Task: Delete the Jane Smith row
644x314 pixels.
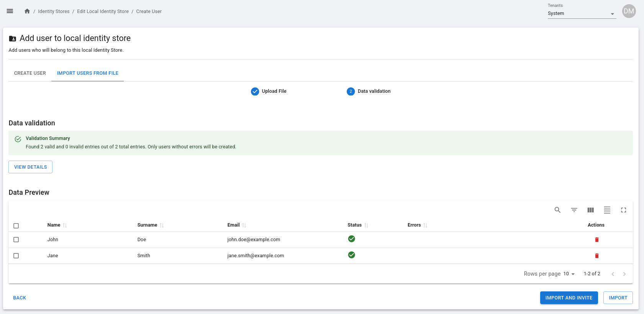Action: [596, 256]
